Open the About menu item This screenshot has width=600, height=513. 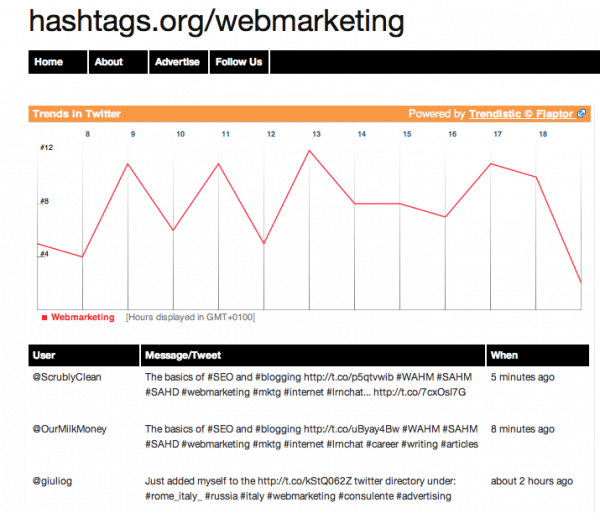click(x=118, y=62)
